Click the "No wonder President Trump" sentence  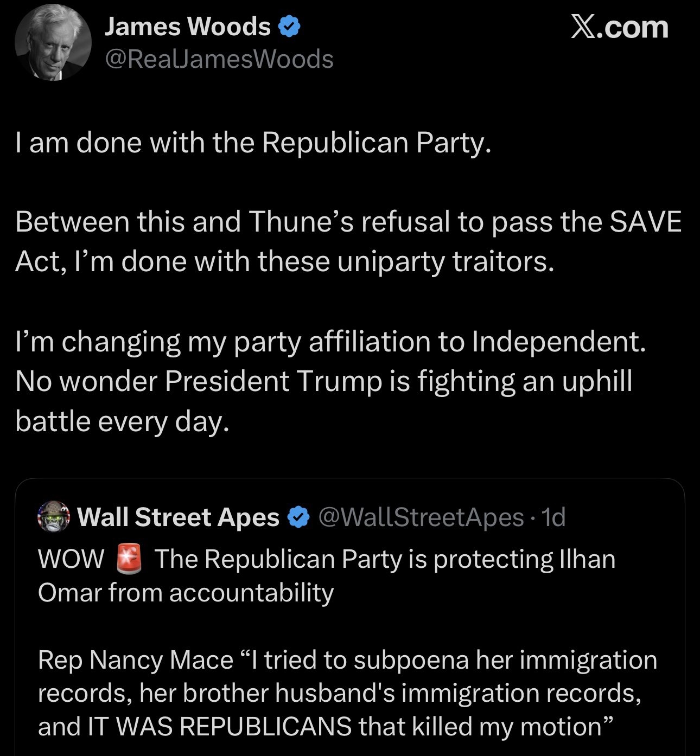323,381
